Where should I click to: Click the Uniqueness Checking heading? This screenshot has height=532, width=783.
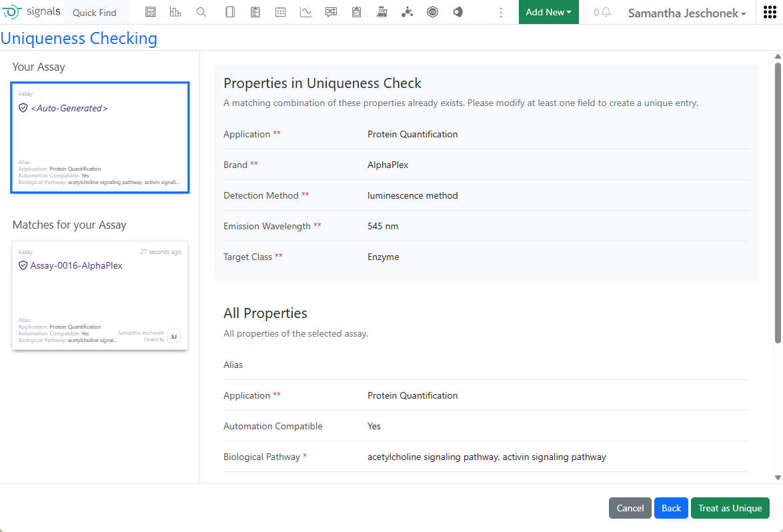coord(79,38)
